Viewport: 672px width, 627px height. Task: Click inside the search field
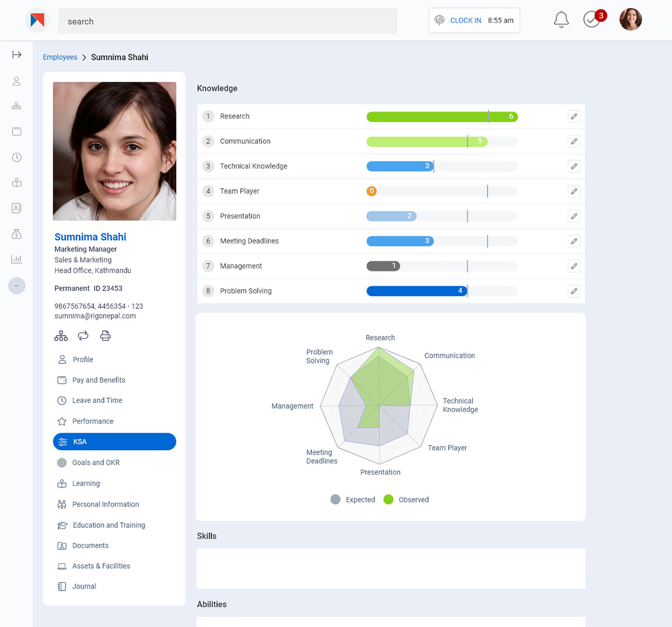tap(224, 21)
